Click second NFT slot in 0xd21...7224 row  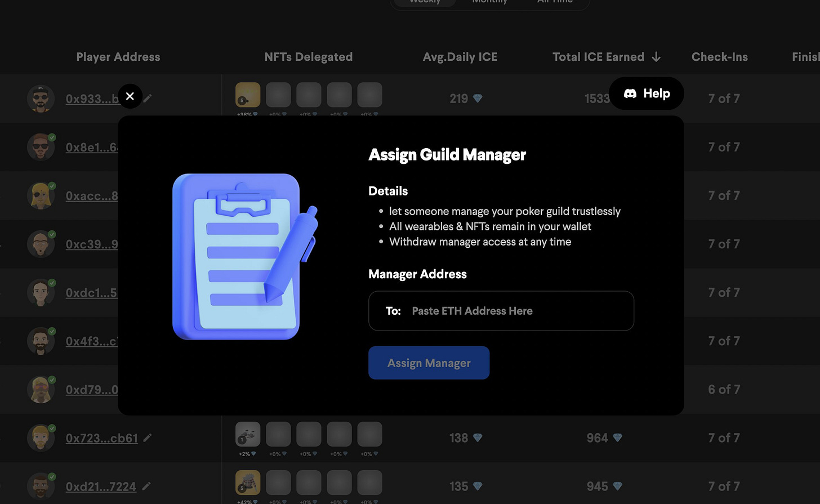(278, 483)
